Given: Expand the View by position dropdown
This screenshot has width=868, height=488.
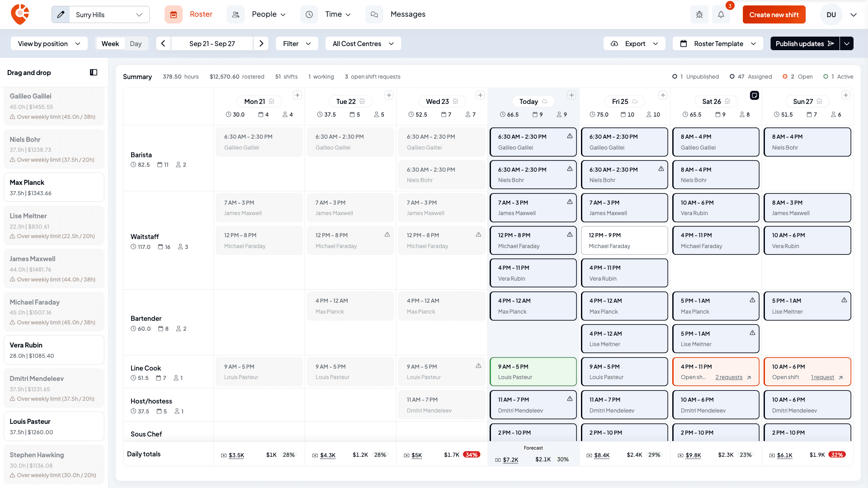Looking at the screenshot, I should point(49,43).
